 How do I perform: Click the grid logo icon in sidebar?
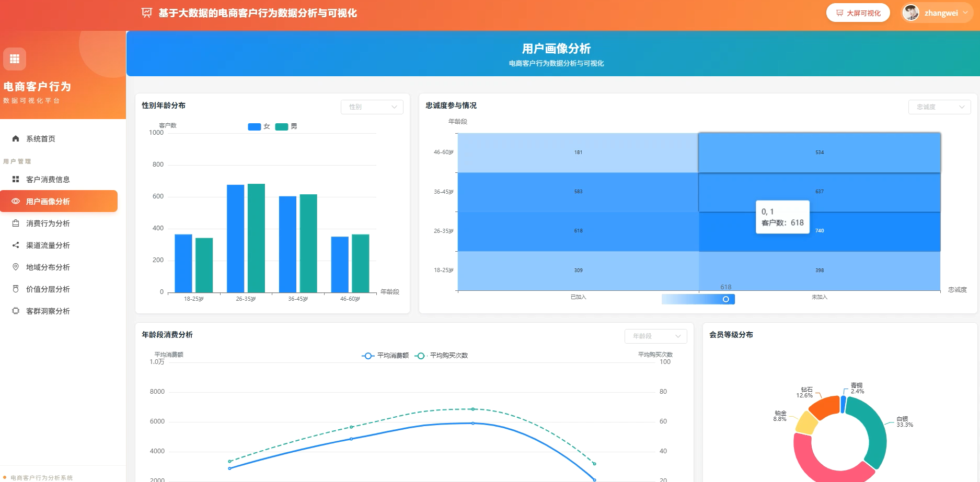point(15,59)
